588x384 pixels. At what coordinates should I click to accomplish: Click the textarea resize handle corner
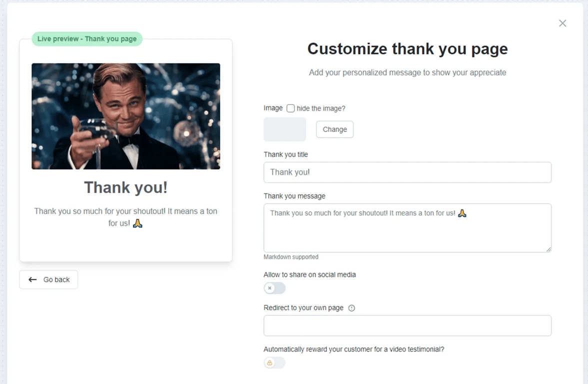click(x=549, y=249)
